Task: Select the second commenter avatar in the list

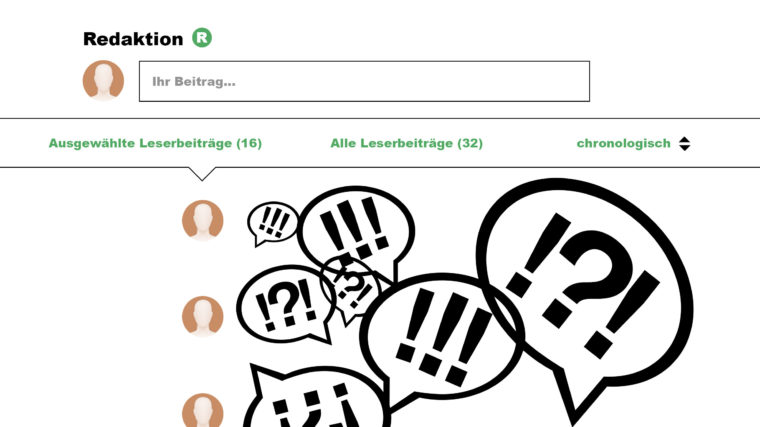Action: click(203, 316)
